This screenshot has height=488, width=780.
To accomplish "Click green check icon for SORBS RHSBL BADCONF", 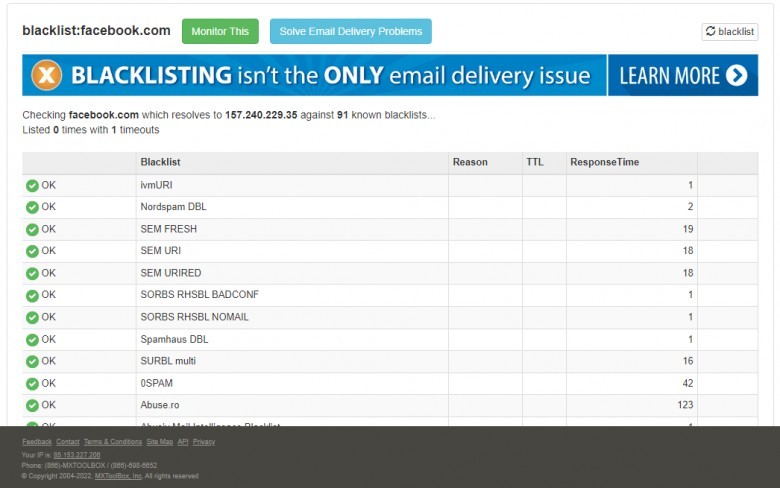I will point(32,295).
